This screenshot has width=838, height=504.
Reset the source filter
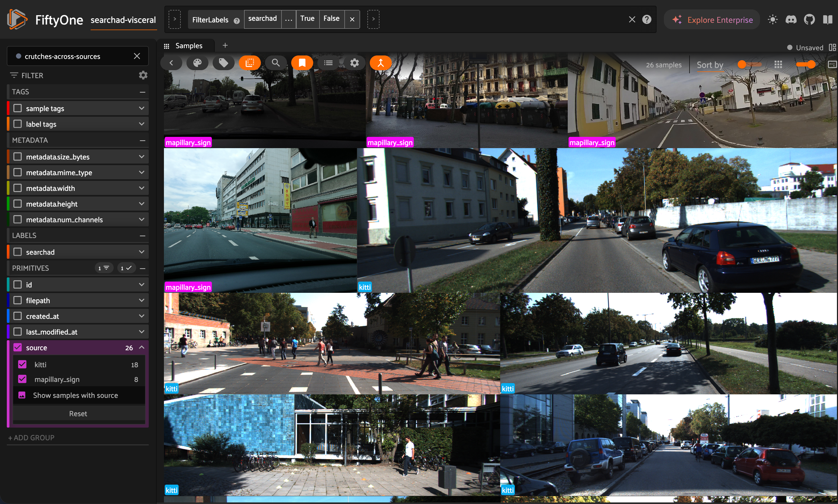point(79,413)
